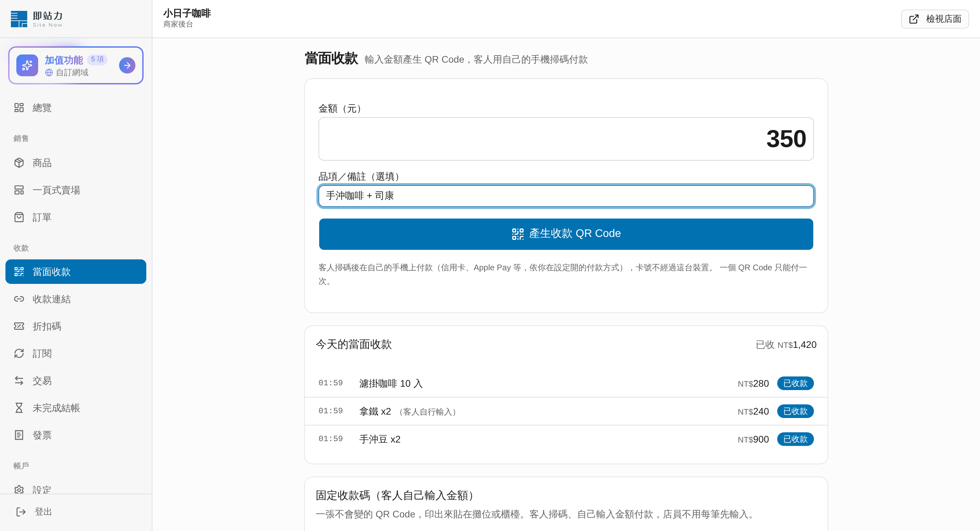Click the 設定 gear icon
The width and height of the screenshot is (980, 531).
click(x=19, y=489)
